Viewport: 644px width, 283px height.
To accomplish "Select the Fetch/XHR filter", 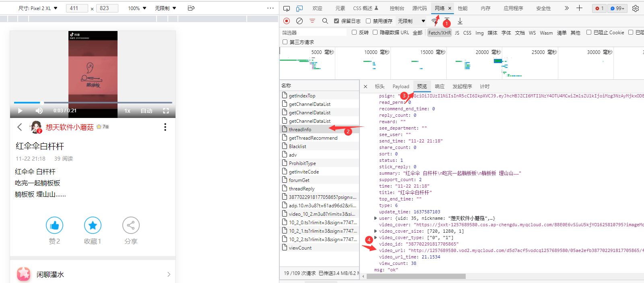I will pos(440,33).
